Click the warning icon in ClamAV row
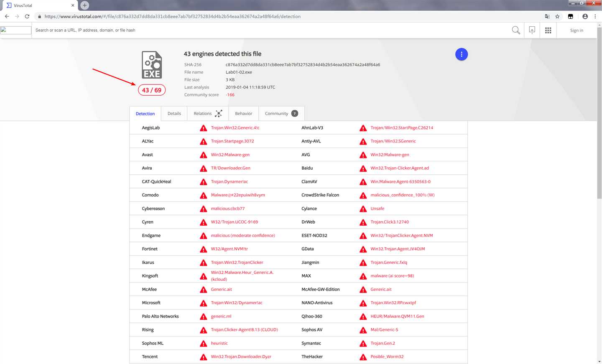 tap(363, 182)
